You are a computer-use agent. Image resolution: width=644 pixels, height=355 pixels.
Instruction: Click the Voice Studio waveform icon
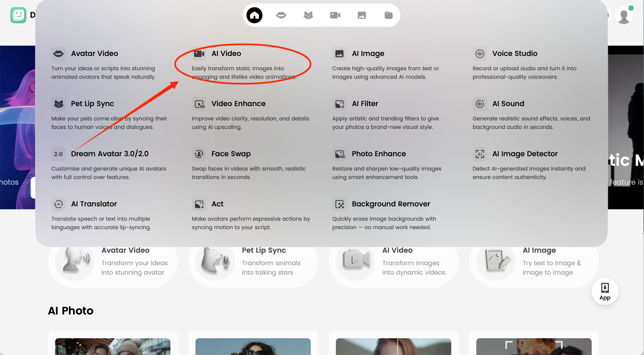480,54
